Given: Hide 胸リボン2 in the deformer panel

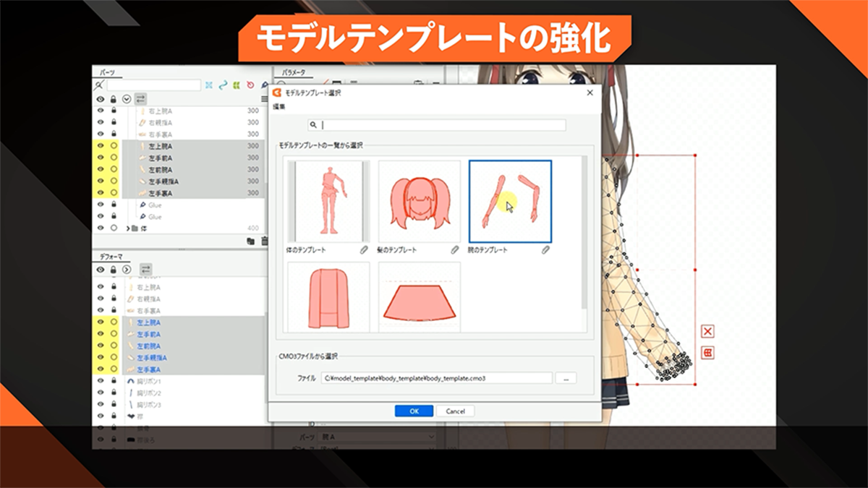Looking at the screenshot, I should tap(101, 393).
